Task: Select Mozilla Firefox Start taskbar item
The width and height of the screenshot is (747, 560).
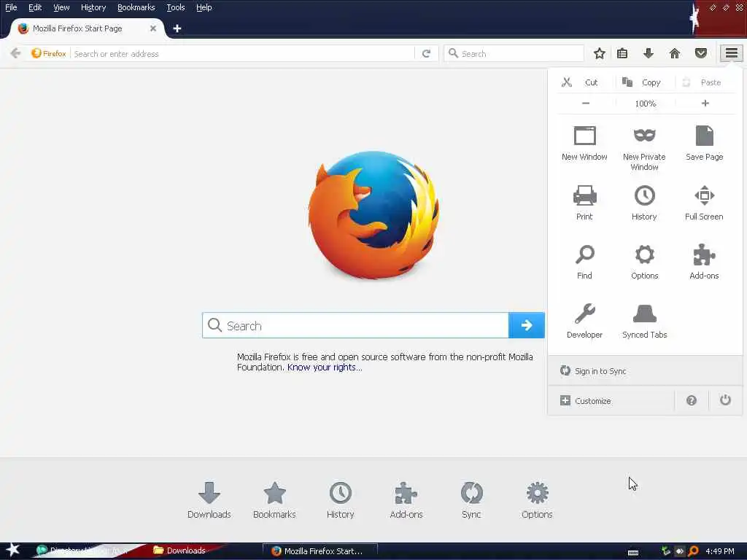Action: (x=320, y=551)
